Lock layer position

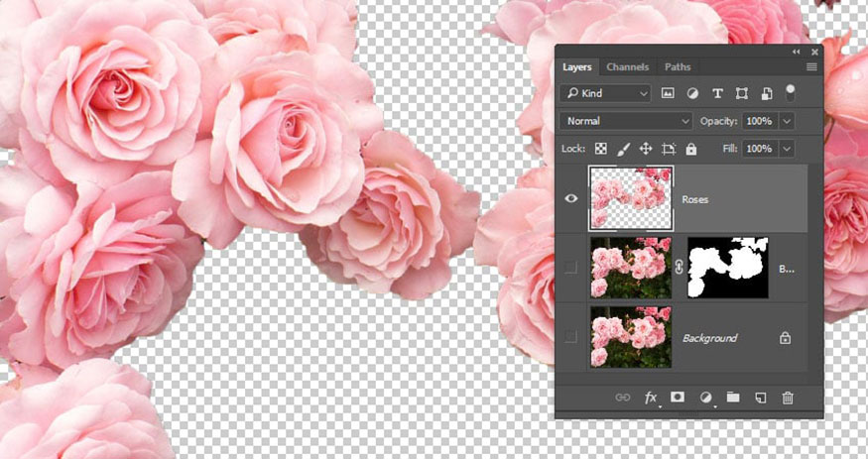(x=646, y=149)
